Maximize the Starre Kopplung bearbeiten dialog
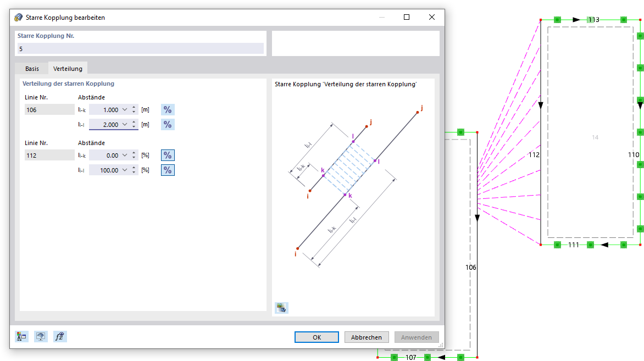 (x=407, y=17)
